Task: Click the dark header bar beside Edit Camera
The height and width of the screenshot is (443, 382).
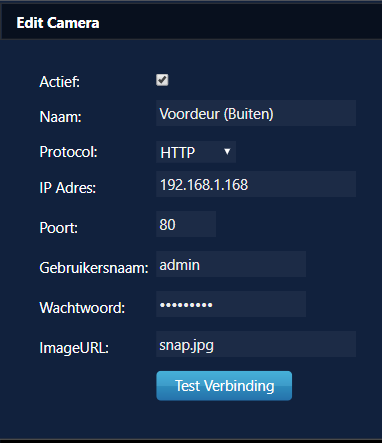Action: pyautogui.click(x=240, y=22)
